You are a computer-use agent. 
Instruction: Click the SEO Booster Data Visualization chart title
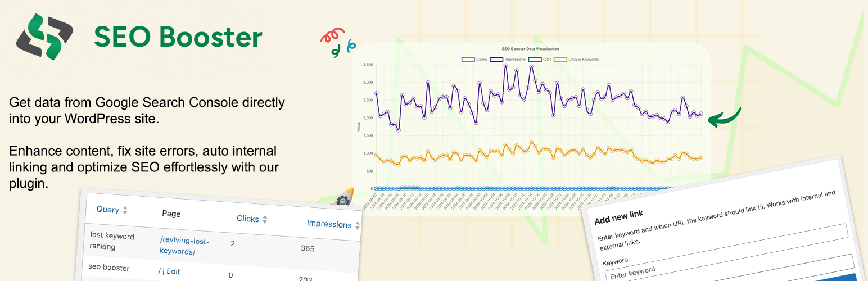click(530, 49)
